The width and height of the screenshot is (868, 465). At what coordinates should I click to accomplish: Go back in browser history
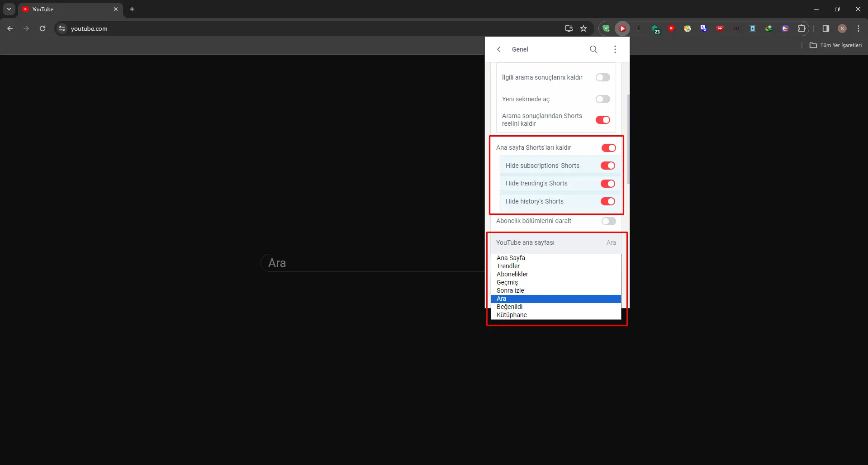click(x=10, y=28)
